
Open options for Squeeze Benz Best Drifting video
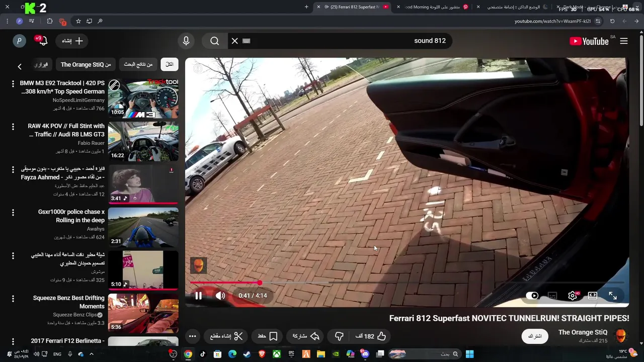[13, 299]
